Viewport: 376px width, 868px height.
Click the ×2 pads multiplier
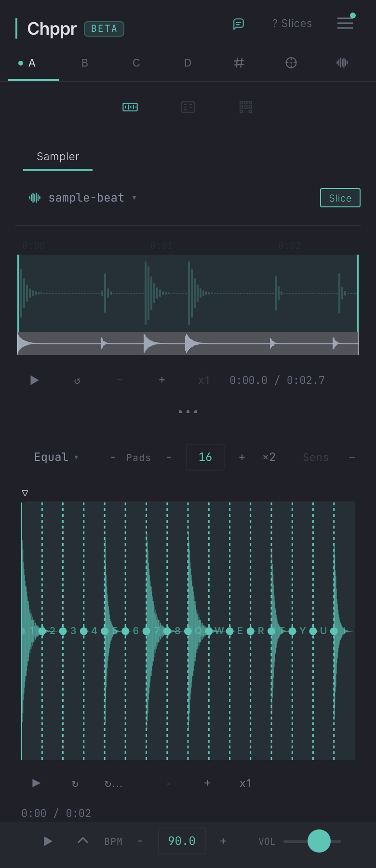pyautogui.click(x=269, y=457)
